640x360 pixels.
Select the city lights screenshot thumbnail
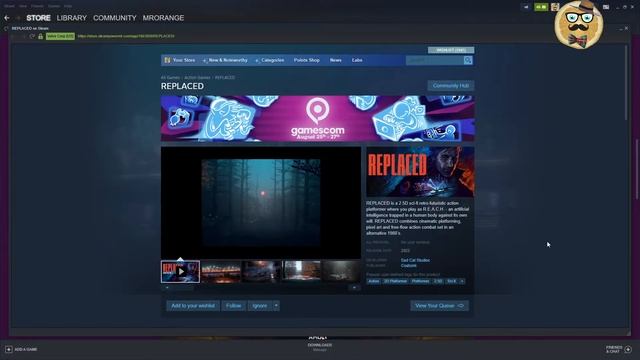click(x=221, y=271)
